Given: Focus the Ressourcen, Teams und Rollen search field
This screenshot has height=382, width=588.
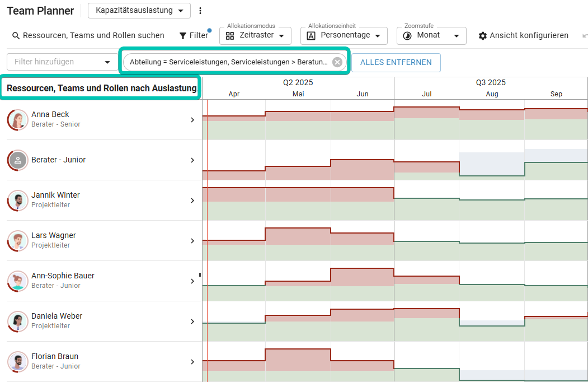Looking at the screenshot, I should coord(93,36).
